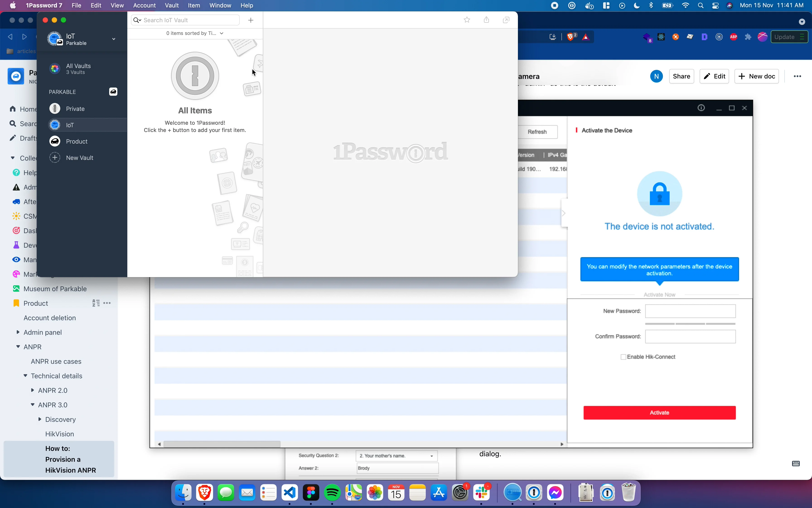Open Security Question 2 dropdown
Image resolution: width=812 pixels, height=508 pixels.
(397, 456)
